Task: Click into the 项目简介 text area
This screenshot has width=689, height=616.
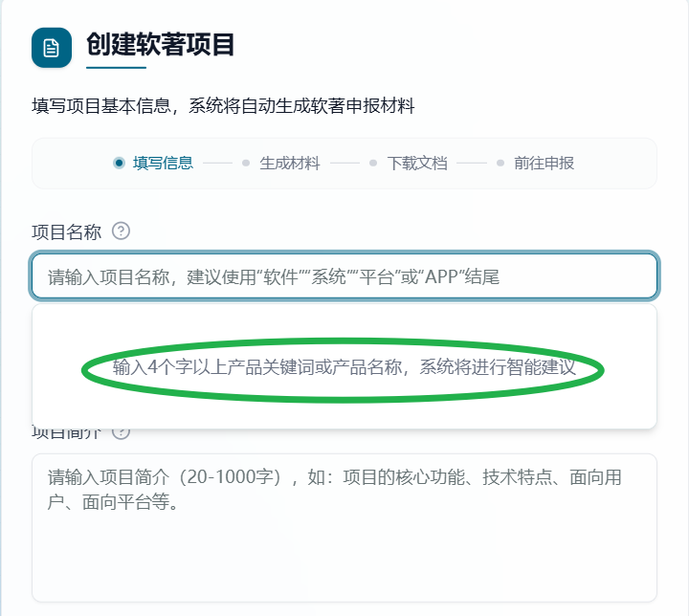Action: click(x=344, y=528)
